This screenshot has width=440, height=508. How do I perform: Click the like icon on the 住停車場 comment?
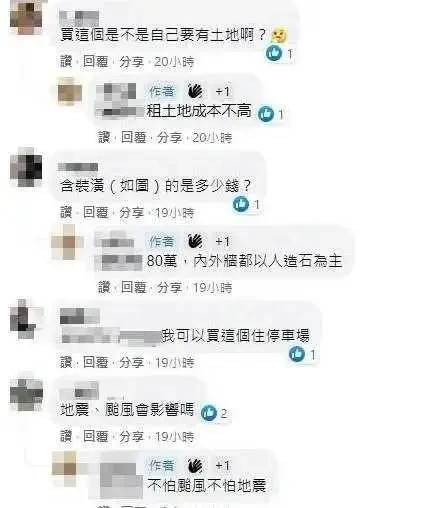(296, 354)
